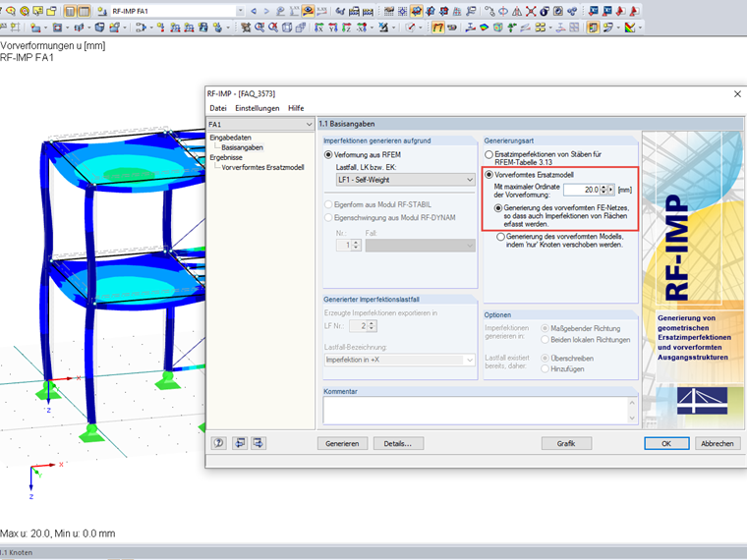Select Vorverformtes Ersatzmodell radio button
The image size is (747, 560).
[488, 175]
